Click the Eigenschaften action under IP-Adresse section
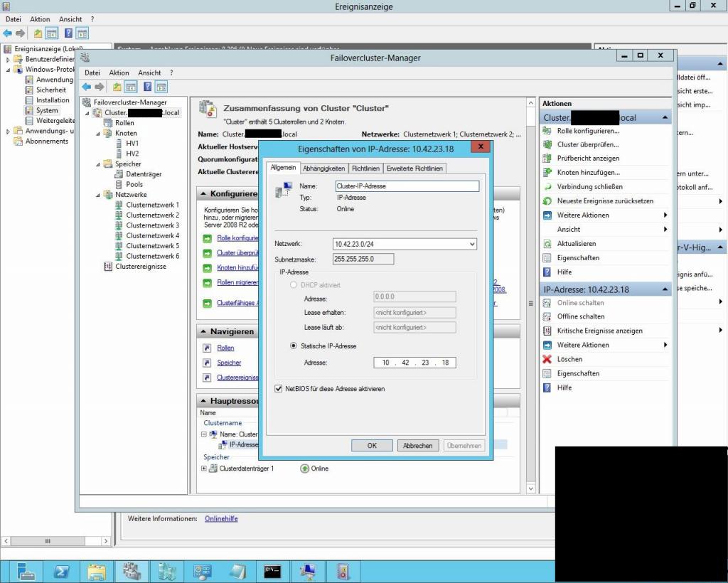The image size is (728, 583). point(578,374)
